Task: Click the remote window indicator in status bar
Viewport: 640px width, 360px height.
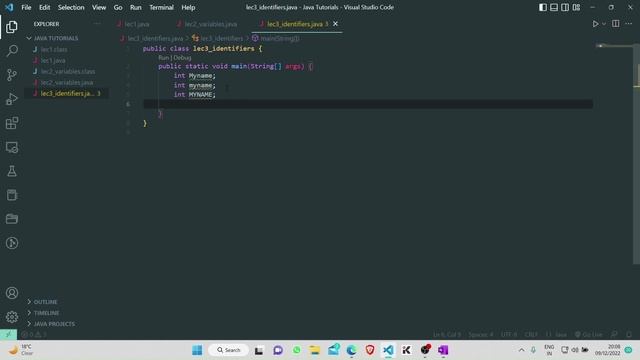Action: click(x=8, y=334)
